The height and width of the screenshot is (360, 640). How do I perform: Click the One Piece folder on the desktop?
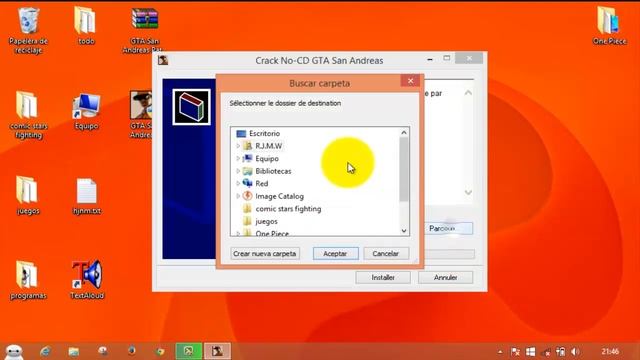click(609, 26)
